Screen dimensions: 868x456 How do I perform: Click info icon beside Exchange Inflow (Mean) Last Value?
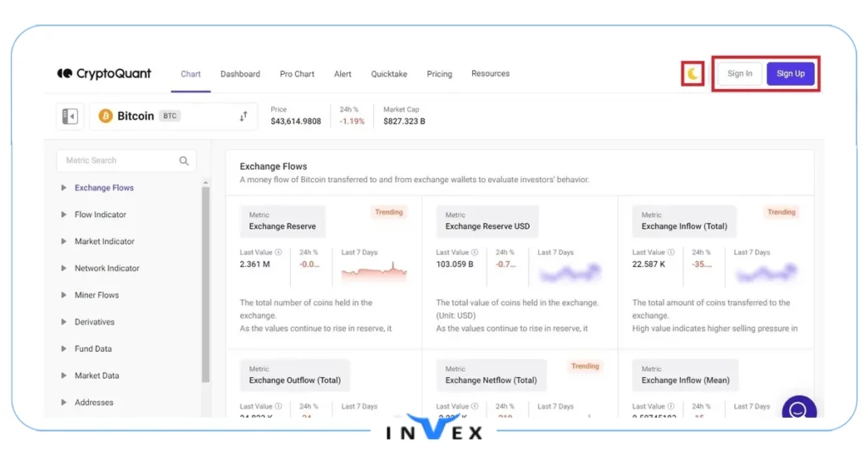(x=671, y=406)
